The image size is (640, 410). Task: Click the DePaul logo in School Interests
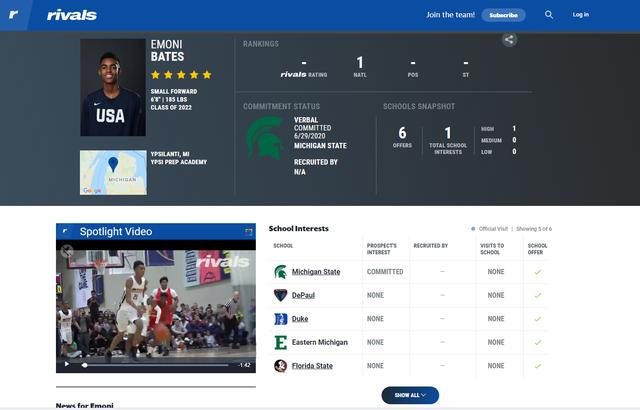[x=280, y=295]
